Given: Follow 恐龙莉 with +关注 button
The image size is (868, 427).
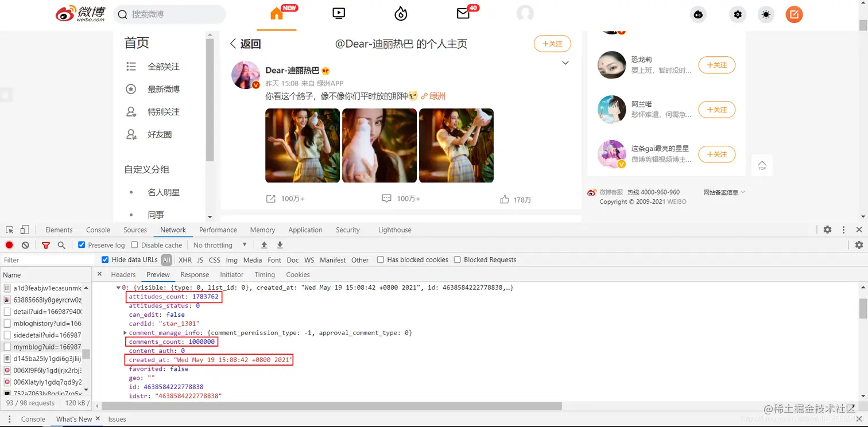Looking at the screenshot, I should tap(717, 65).
